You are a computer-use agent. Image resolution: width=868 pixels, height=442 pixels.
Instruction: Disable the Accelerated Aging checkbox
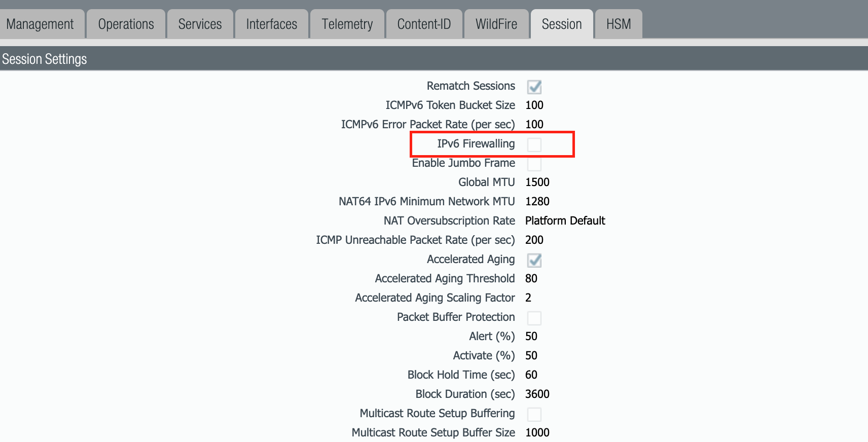[x=534, y=261]
